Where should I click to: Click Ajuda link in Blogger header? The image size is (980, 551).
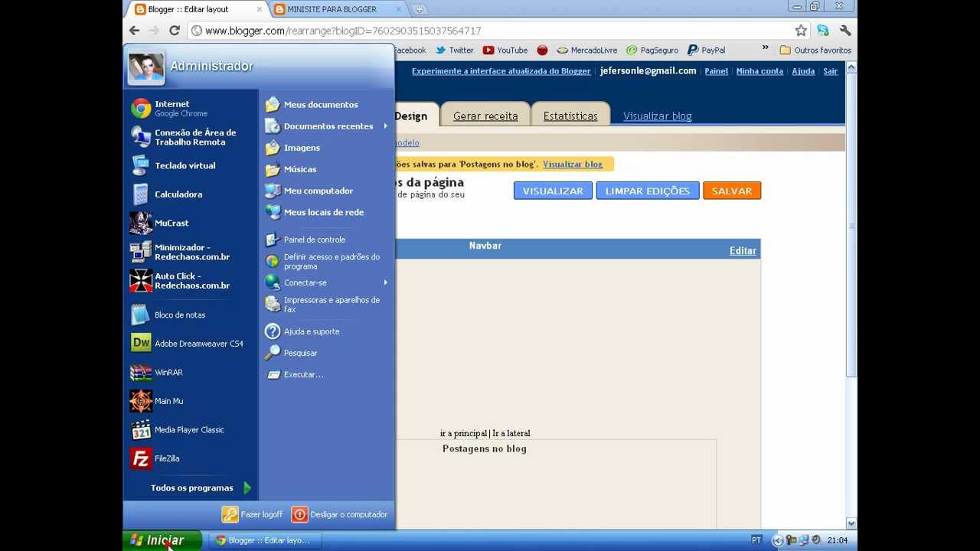tap(803, 71)
